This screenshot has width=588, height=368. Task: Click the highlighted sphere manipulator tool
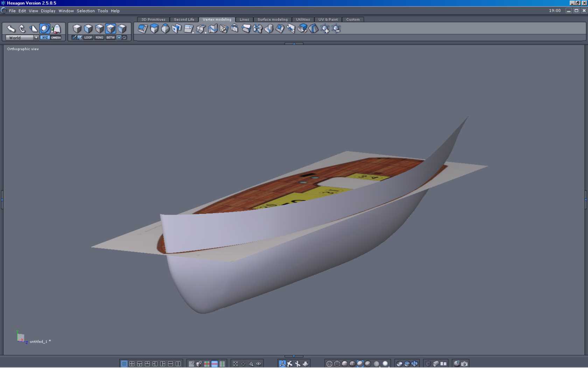point(45,28)
